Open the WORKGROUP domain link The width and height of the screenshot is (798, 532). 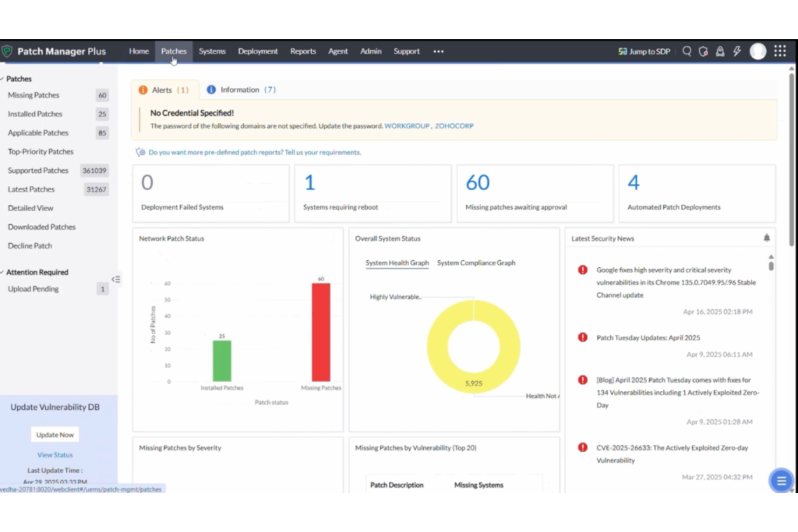(407, 126)
